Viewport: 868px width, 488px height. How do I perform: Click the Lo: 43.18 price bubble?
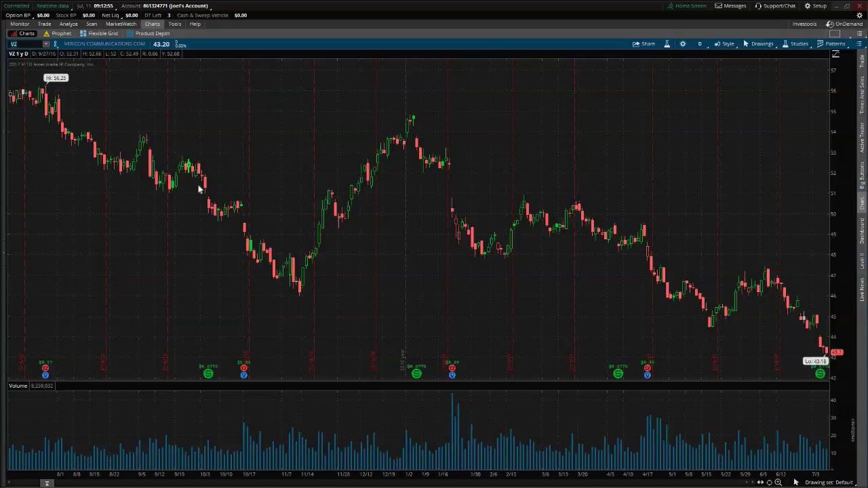tap(815, 361)
